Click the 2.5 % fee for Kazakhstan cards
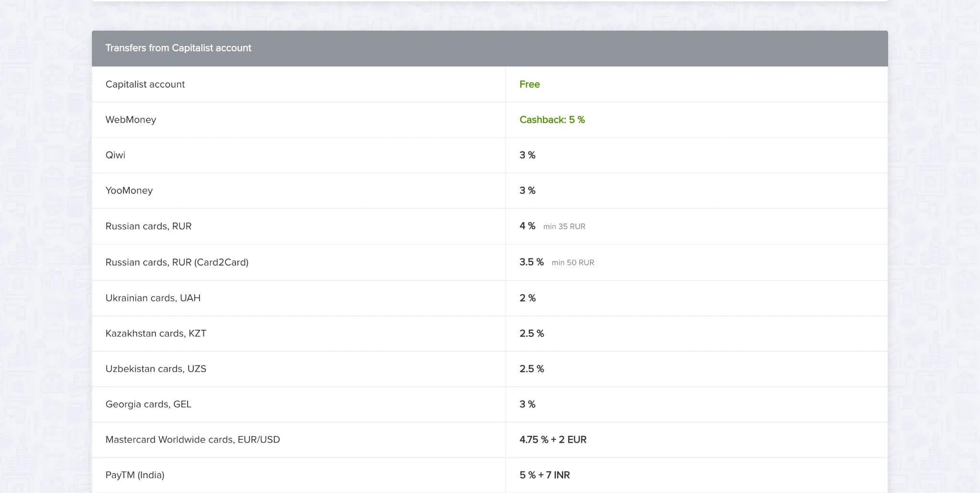Viewport: 980px width, 493px height. pos(532,333)
